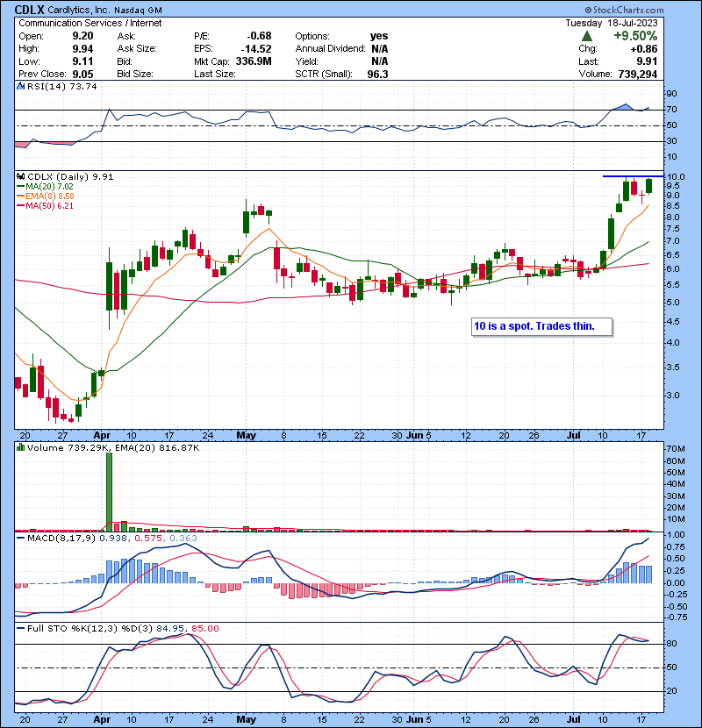
Task: Click the RSI(14) legend marker icon
Action: [18, 87]
